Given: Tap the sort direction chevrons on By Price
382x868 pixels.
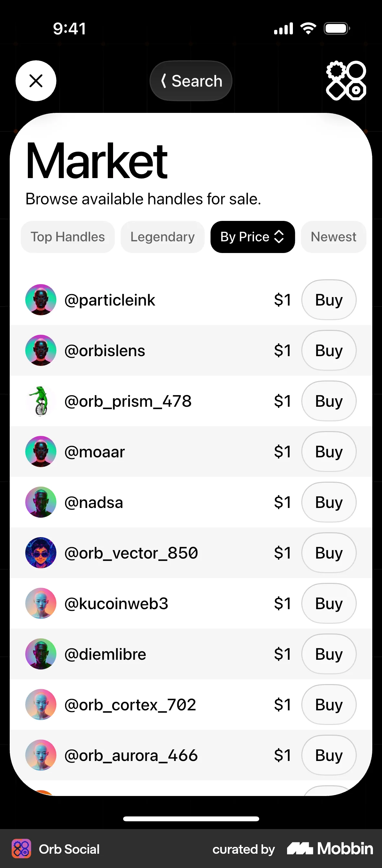Looking at the screenshot, I should [x=279, y=236].
